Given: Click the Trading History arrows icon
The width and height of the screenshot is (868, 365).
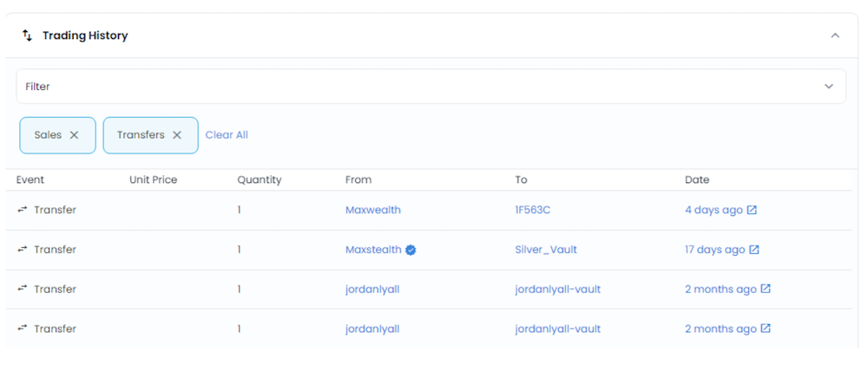Looking at the screenshot, I should 27,36.
